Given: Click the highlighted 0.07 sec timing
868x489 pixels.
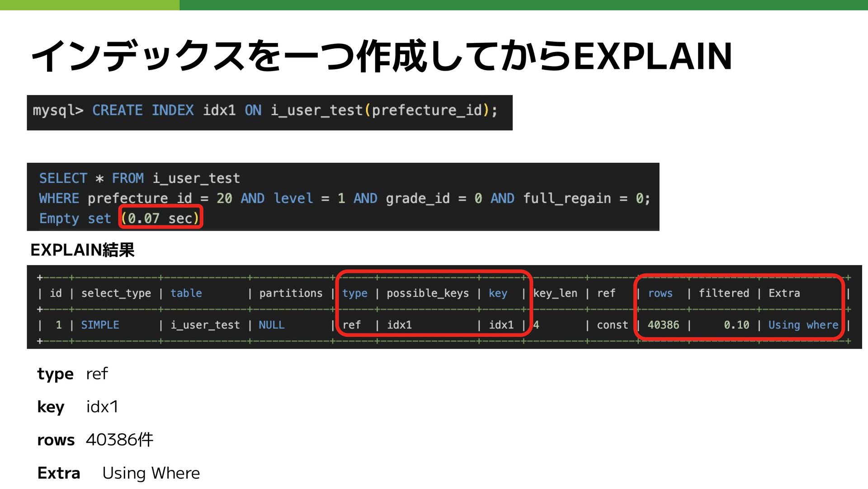Looking at the screenshot, I should click(160, 218).
